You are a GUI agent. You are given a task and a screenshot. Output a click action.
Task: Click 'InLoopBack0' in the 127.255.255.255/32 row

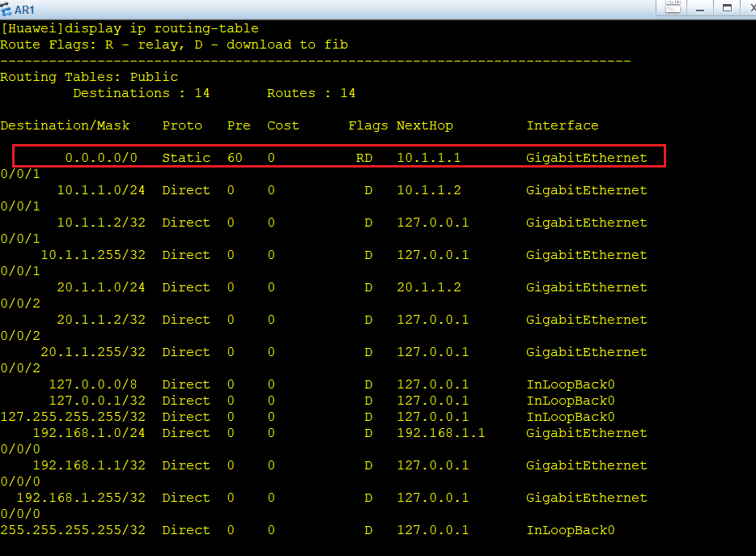click(571, 417)
